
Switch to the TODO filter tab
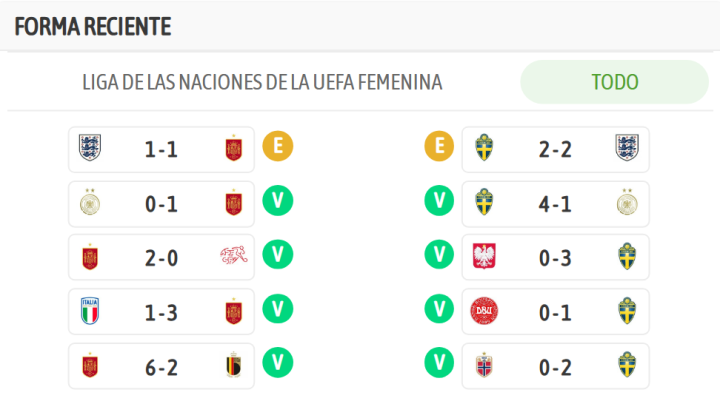[x=614, y=82]
